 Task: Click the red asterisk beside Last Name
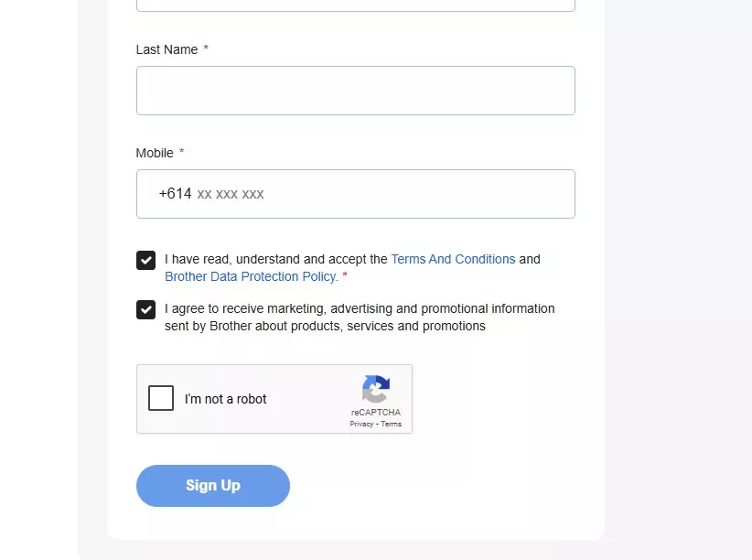pos(206,49)
